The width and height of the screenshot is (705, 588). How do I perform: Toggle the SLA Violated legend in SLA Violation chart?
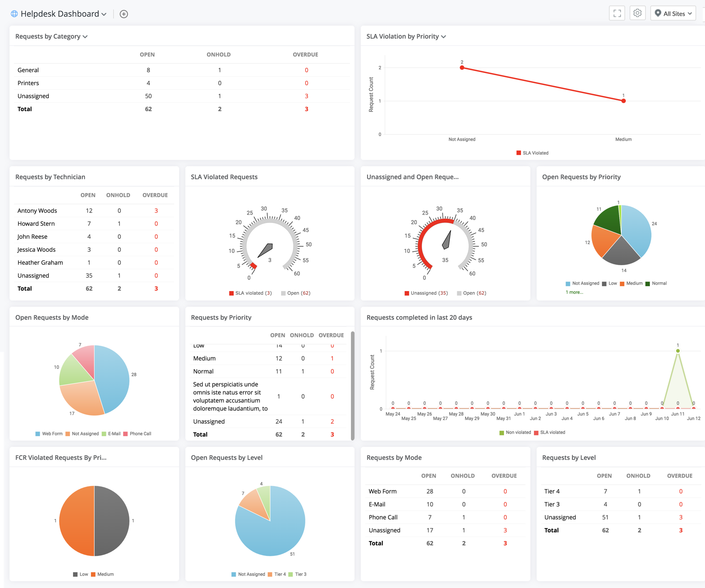[x=532, y=153]
